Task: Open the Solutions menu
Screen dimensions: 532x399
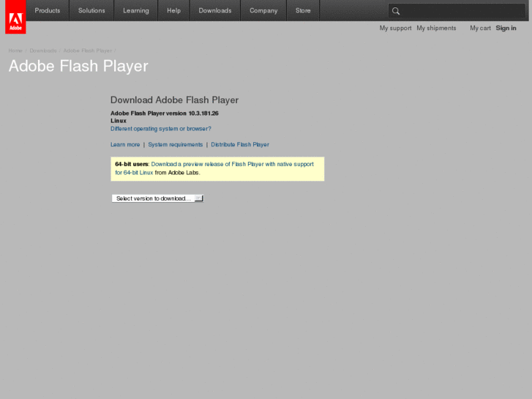Action: (91, 10)
